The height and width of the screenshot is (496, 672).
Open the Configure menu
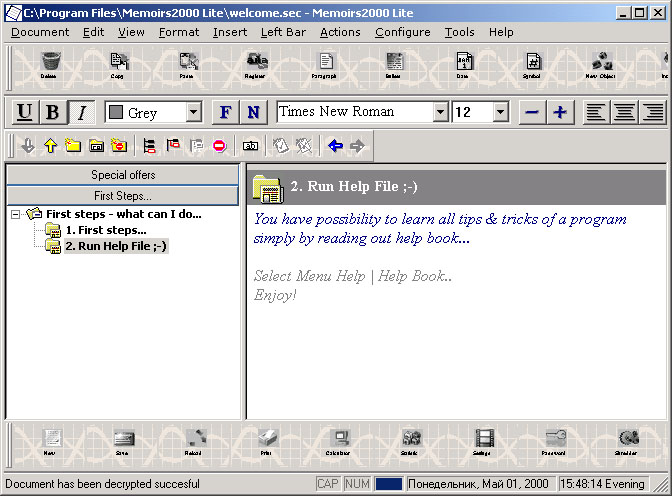point(402,32)
